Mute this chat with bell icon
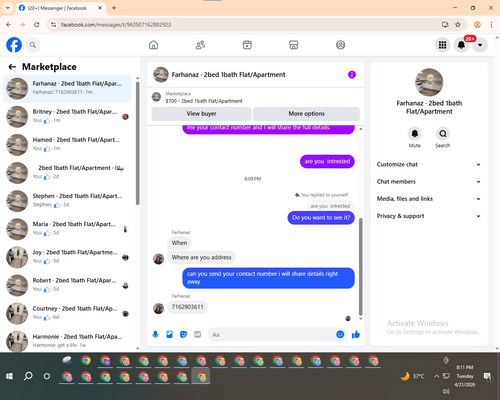This screenshot has width=500, height=400. tap(415, 134)
